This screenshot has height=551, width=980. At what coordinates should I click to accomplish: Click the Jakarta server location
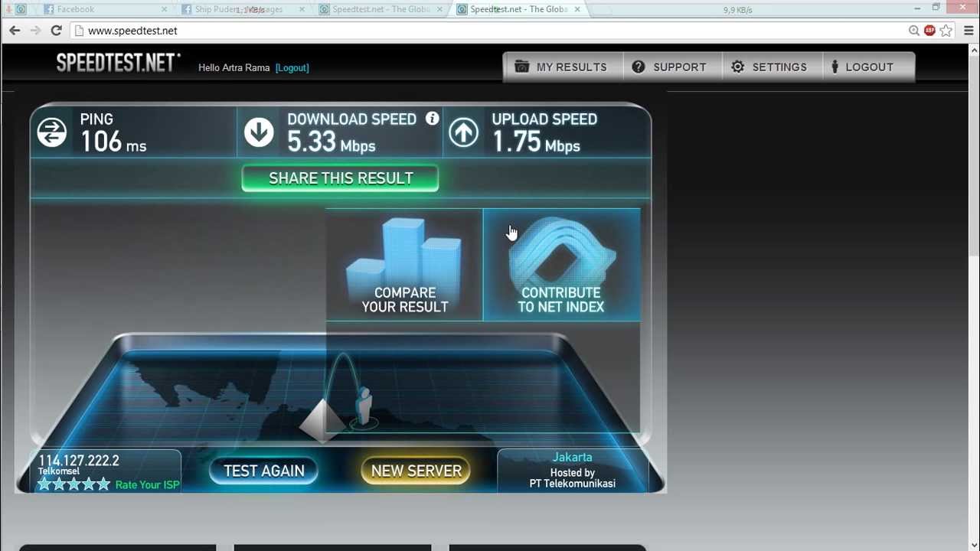(x=572, y=457)
